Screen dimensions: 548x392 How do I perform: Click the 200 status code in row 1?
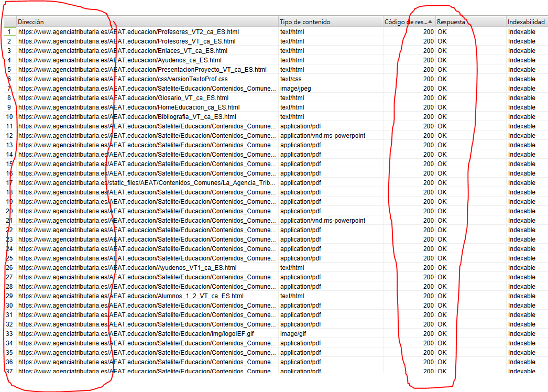point(429,32)
